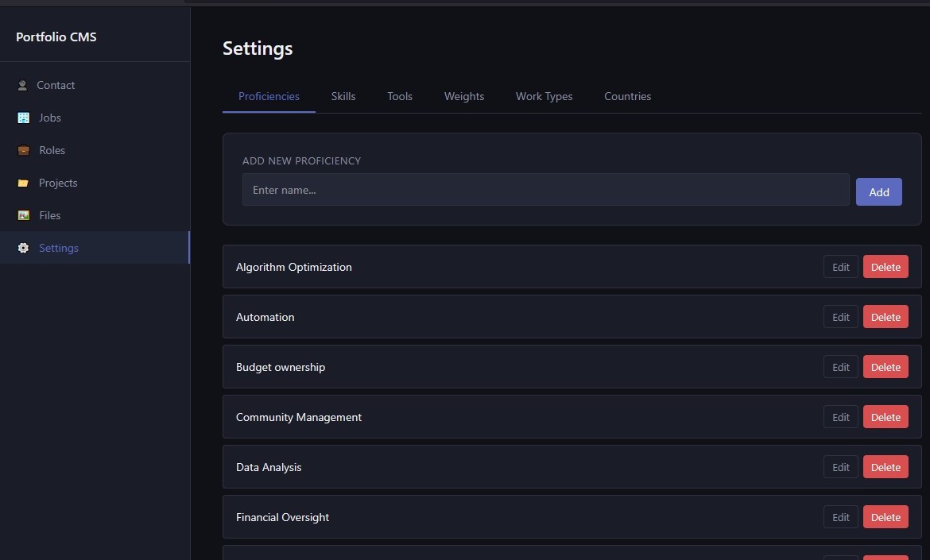The height and width of the screenshot is (560, 930).
Task: Click the Portfolio CMS title
Action: 56,37
